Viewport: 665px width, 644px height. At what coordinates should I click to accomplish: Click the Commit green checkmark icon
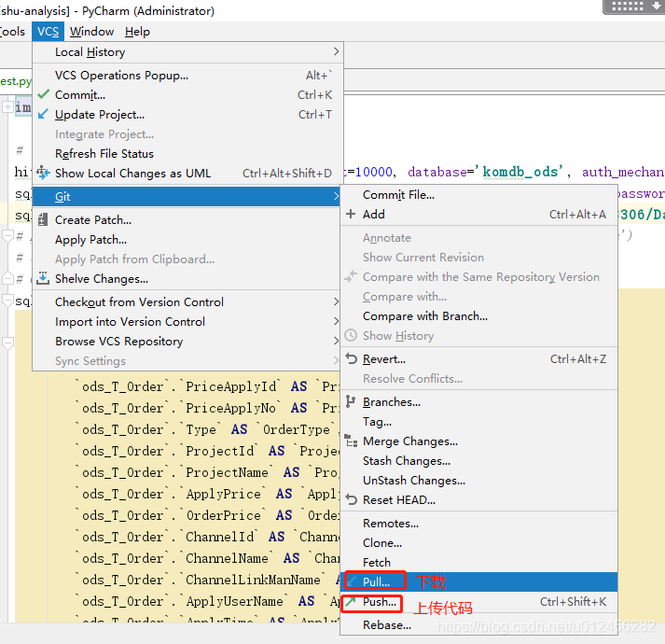pos(43,94)
